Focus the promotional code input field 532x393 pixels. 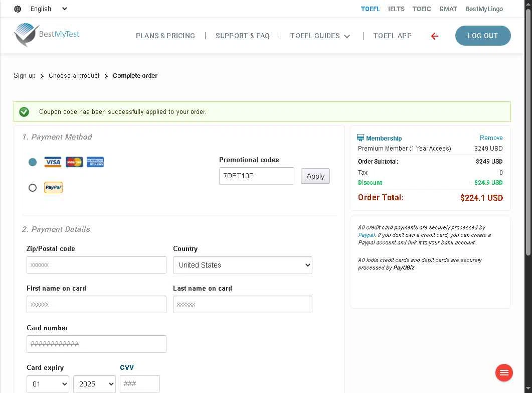pyautogui.click(x=257, y=176)
